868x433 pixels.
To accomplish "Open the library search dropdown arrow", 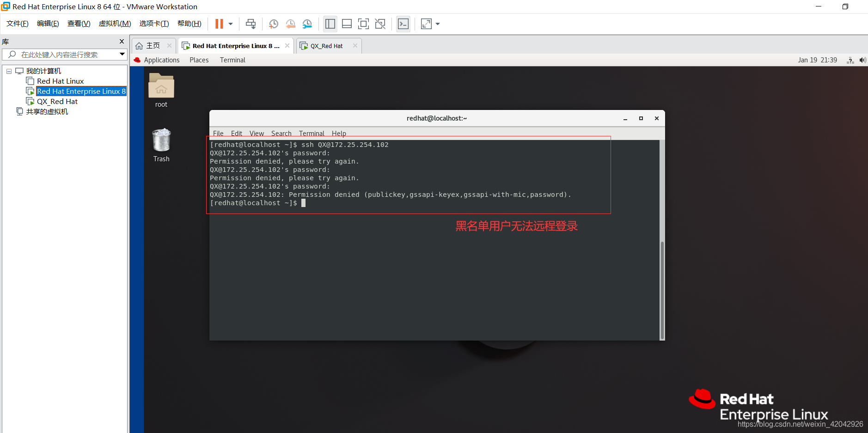I will pos(122,55).
